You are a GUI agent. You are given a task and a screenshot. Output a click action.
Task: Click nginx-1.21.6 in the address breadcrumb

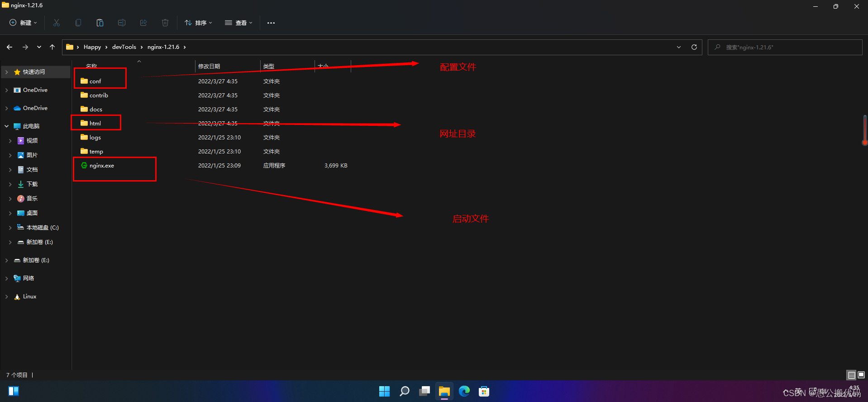[163, 47]
